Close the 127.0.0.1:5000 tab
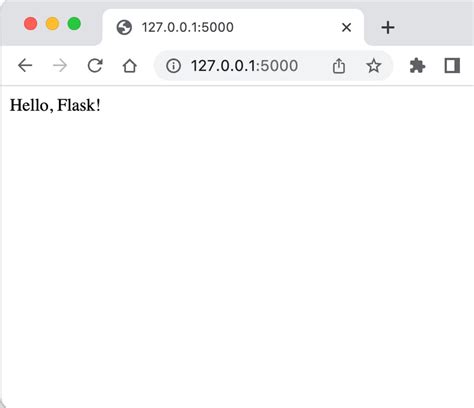Viewport: 474px width, 408px height. 347,27
